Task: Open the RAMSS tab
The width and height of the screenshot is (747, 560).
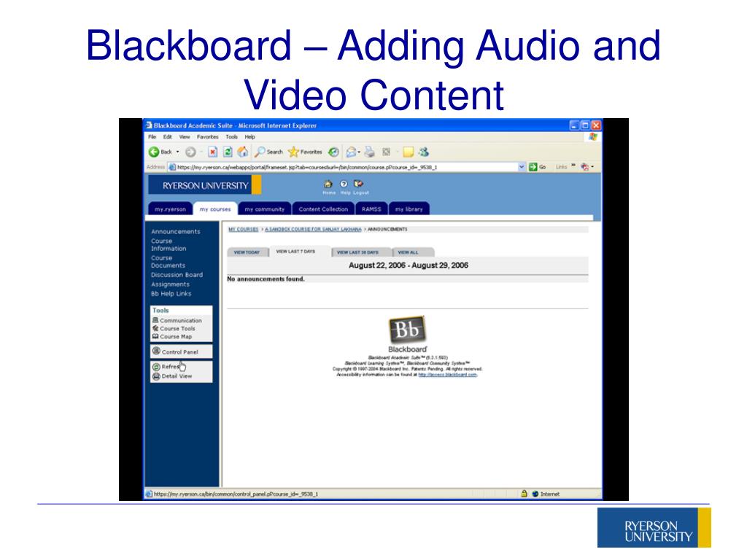Action: coord(371,209)
